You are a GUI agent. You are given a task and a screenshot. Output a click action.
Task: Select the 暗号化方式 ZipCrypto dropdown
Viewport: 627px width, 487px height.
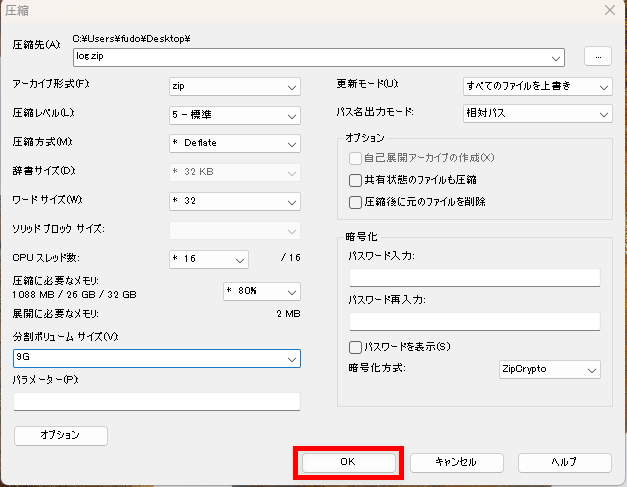549,370
